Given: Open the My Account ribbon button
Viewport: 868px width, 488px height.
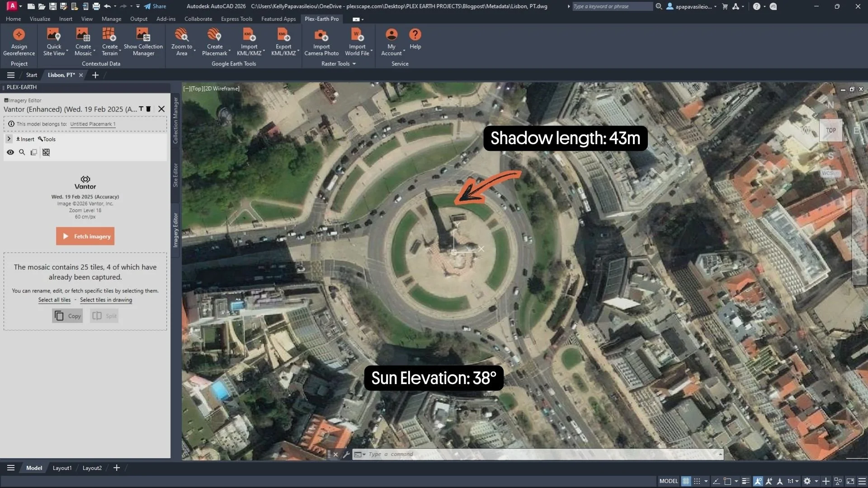Looking at the screenshot, I should coord(392,42).
